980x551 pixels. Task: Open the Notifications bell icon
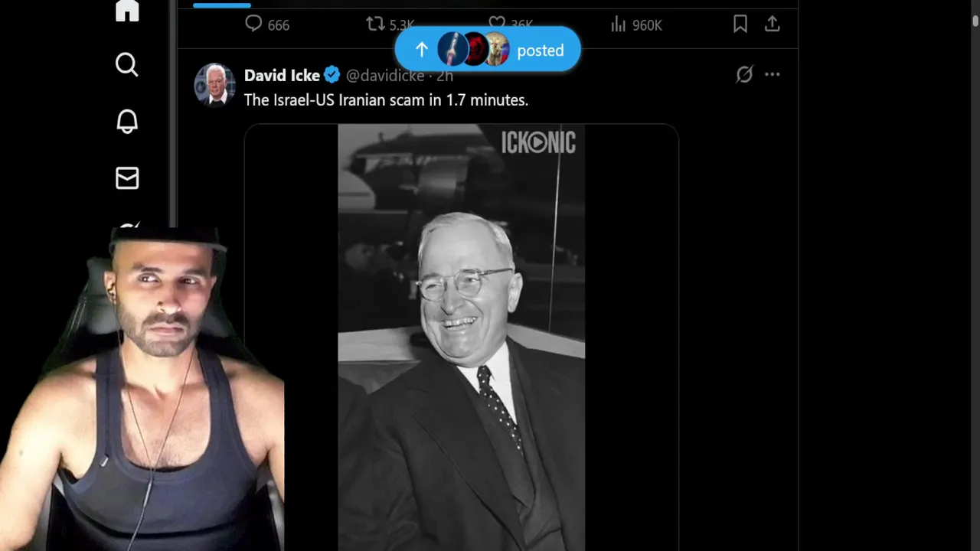pos(127,122)
